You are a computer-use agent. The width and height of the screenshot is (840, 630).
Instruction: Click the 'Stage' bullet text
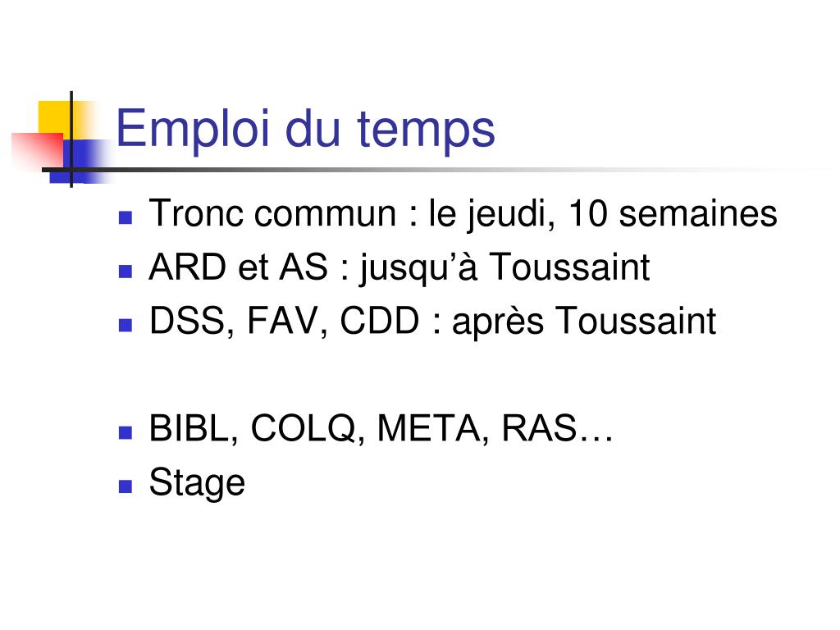click(x=197, y=484)
